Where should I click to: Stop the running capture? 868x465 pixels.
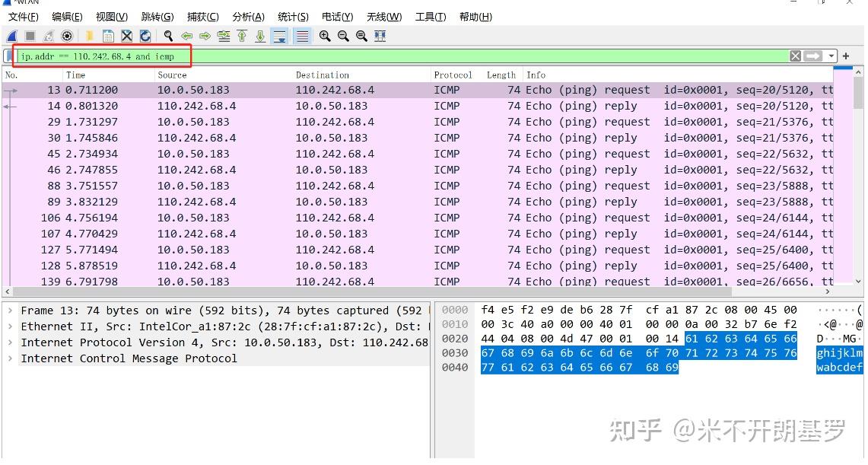pyautogui.click(x=30, y=36)
